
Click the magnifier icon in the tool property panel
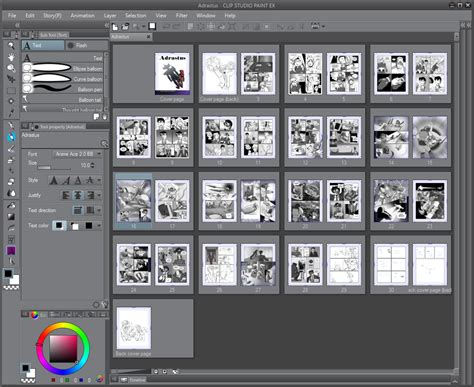(x=104, y=144)
